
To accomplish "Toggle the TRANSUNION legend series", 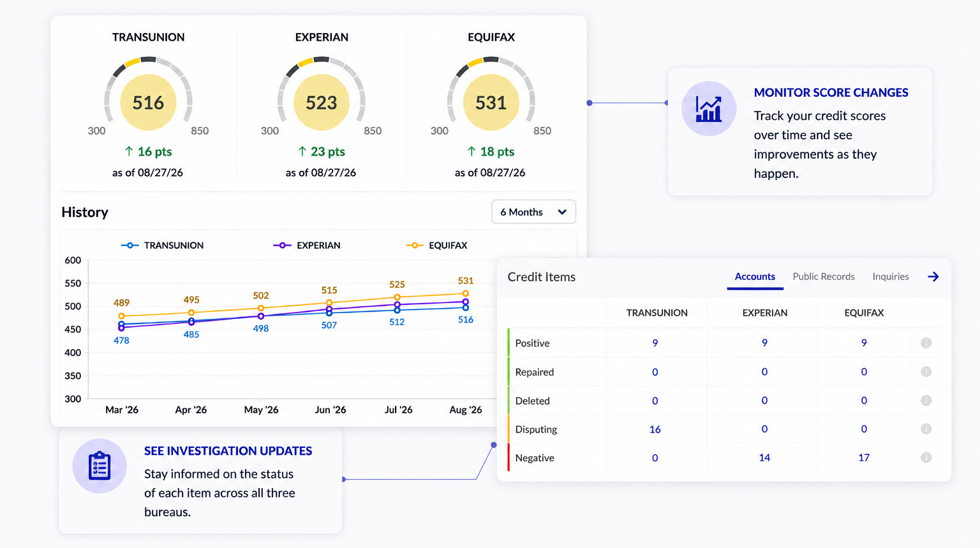I will coord(162,246).
